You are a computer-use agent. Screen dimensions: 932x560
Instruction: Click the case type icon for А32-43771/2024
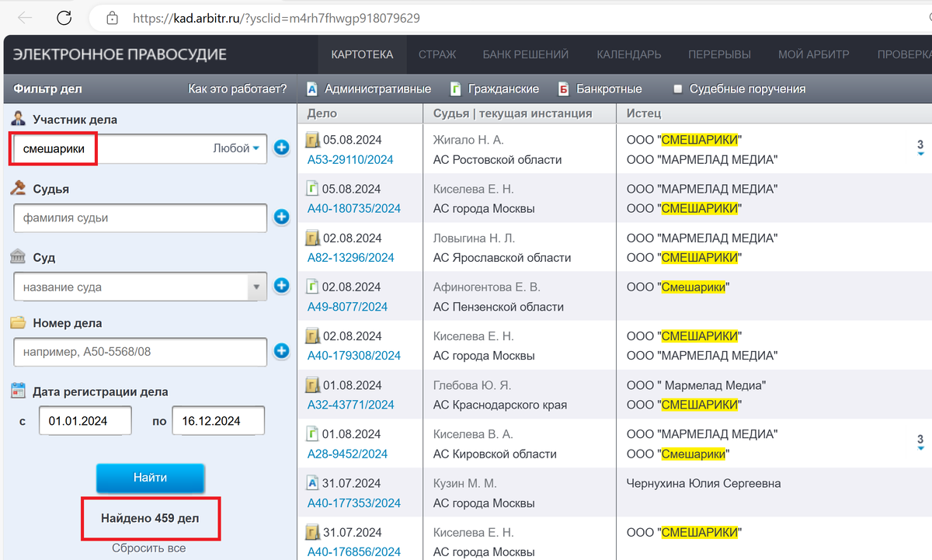coord(313,385)
